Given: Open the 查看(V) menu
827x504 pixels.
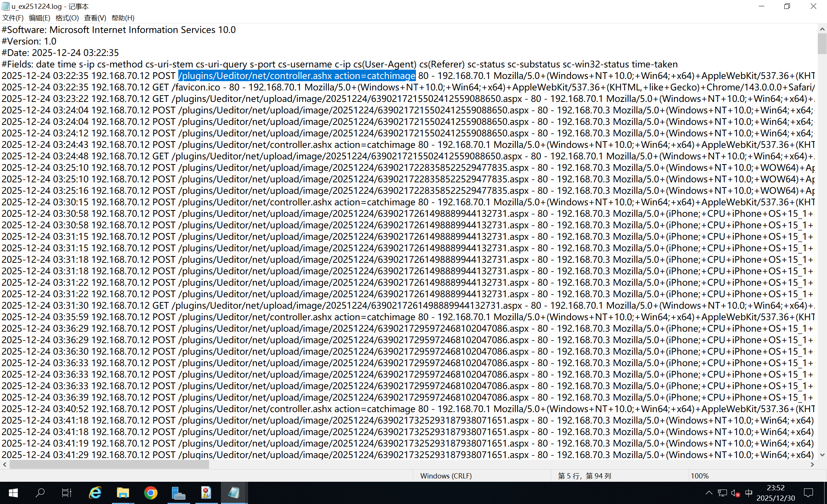Looking at the screenshot, I should (x=95, y=18).
